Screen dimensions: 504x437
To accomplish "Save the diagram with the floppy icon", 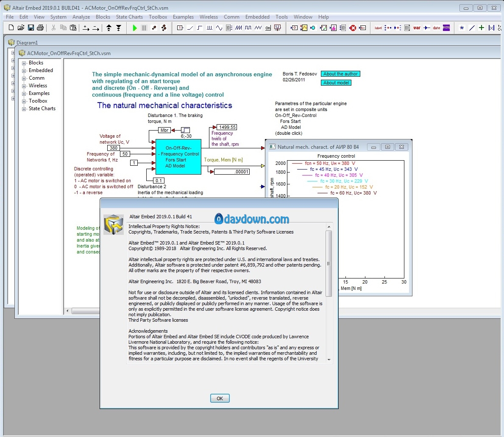I will 31,28.
